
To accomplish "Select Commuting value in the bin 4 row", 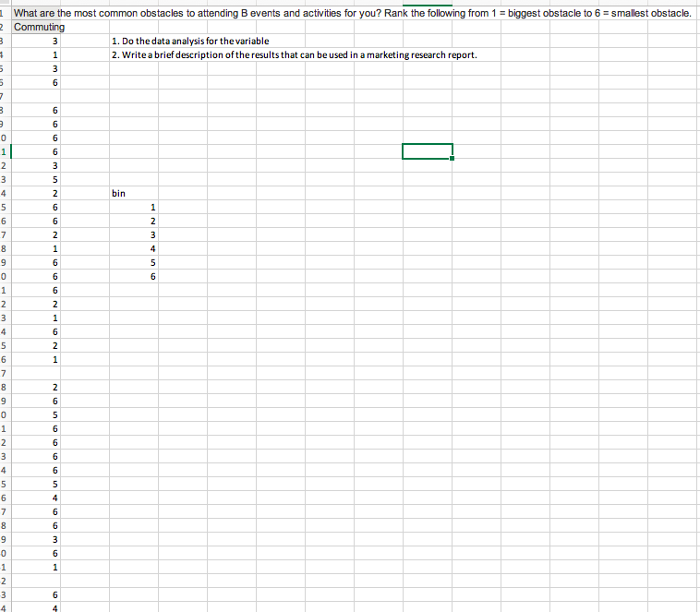I will tap(36, 248).
